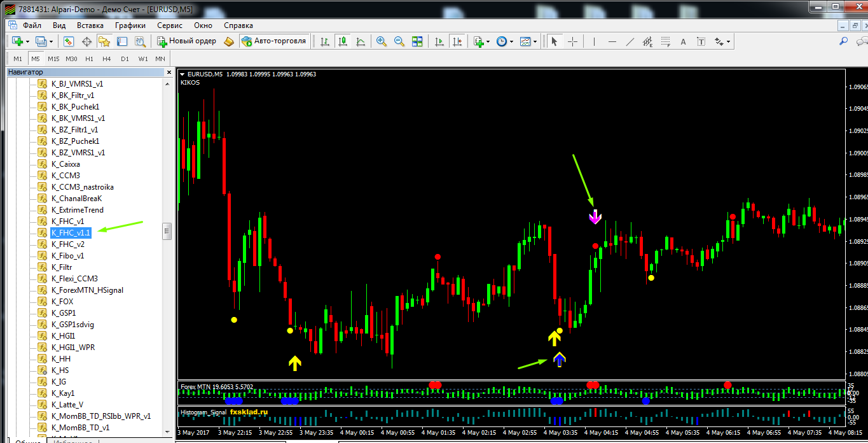Select the text label tool

pyautogui.click(x=684, y=41)
